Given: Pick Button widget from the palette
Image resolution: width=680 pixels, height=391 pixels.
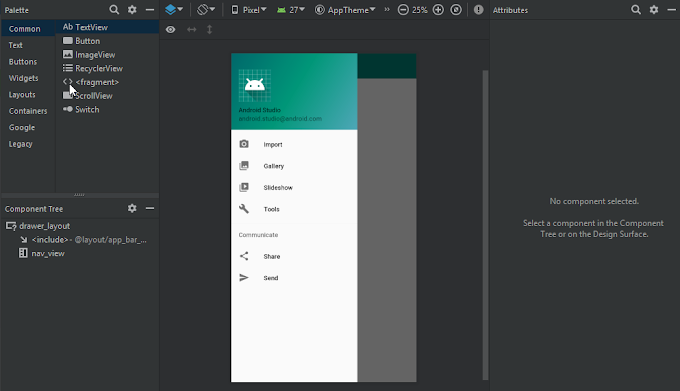Looking at the screenshot, I should click(108, 41).
